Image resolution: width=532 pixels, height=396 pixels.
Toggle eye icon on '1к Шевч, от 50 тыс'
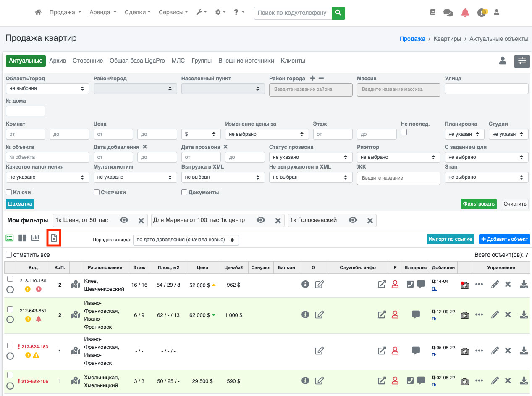click(124, 220)
